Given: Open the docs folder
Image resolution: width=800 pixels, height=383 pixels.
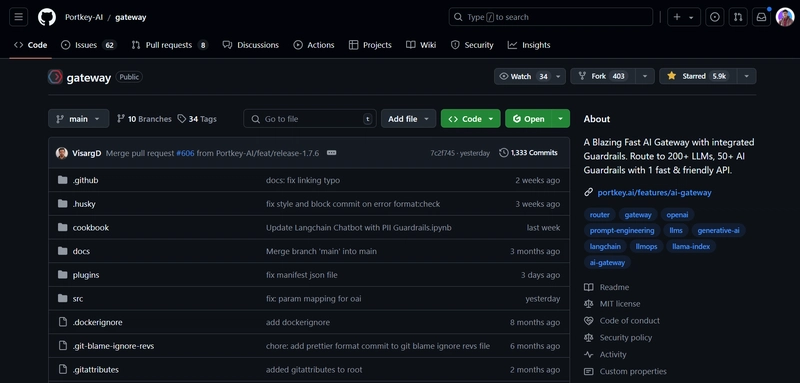Looking at the screenshot, I should (81, 251).
